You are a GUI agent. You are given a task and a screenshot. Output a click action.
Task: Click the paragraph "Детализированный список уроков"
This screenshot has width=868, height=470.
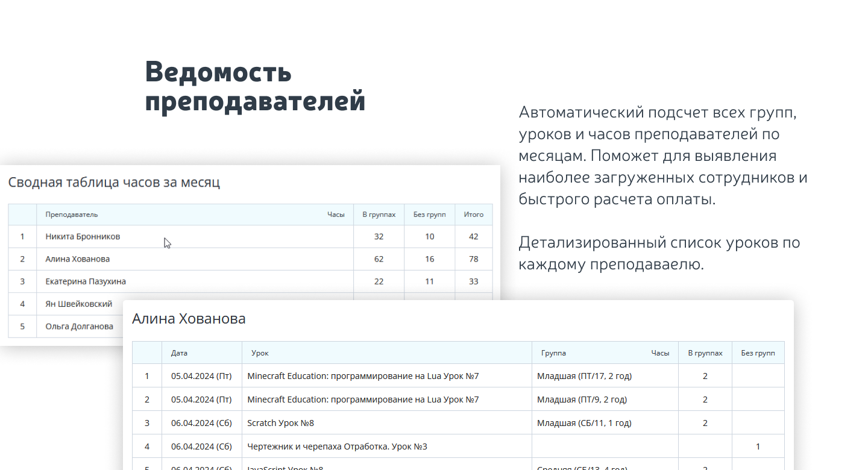point(659,254)
